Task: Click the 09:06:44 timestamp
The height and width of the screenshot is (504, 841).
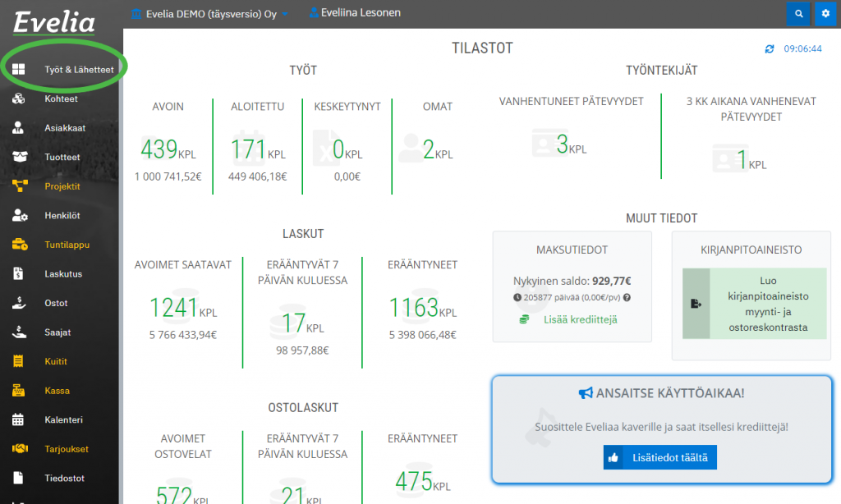Action: (x=802, y=48)
